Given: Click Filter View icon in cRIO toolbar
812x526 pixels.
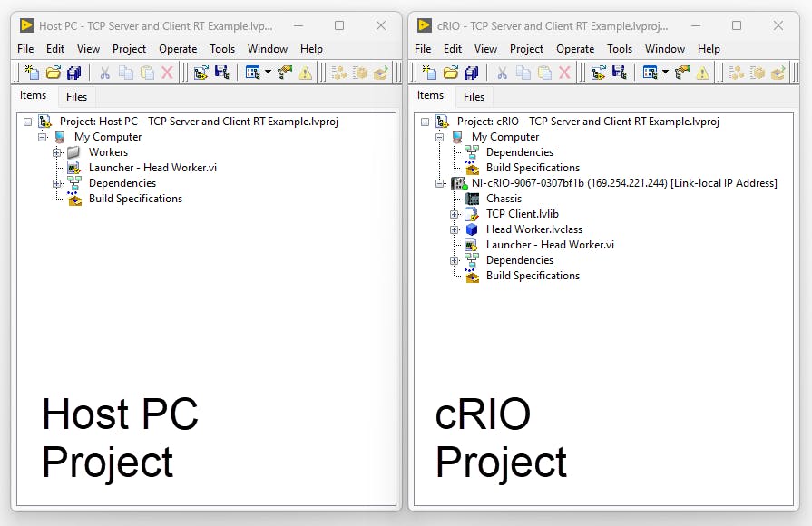Looking at the screenshot, I should (x=650, y=73).
